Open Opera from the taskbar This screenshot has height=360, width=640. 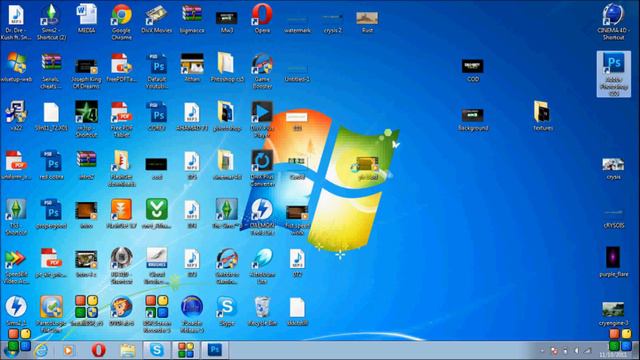coord(98,350)
